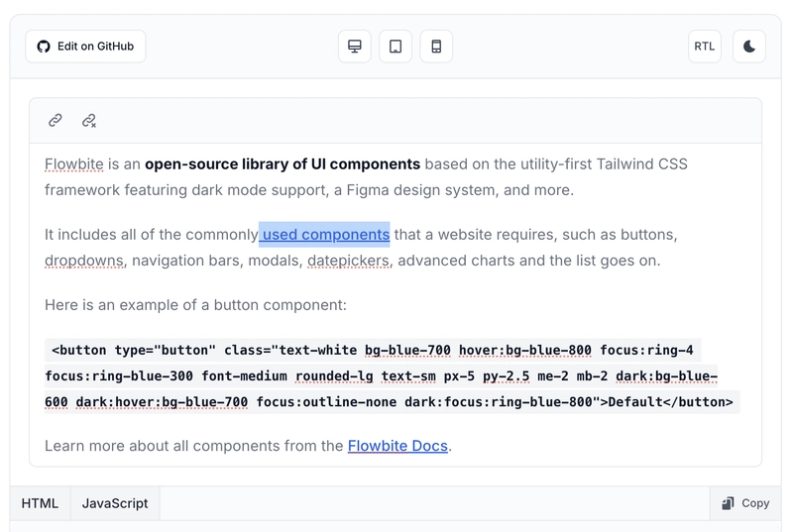Click the underlined word "Flowbite" in first paragraph

[x=73, y=164]
